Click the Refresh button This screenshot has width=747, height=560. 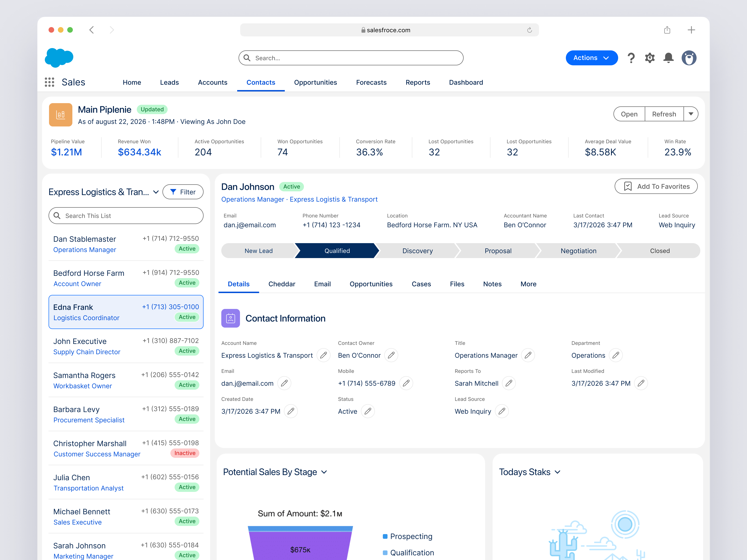point(664,114)
